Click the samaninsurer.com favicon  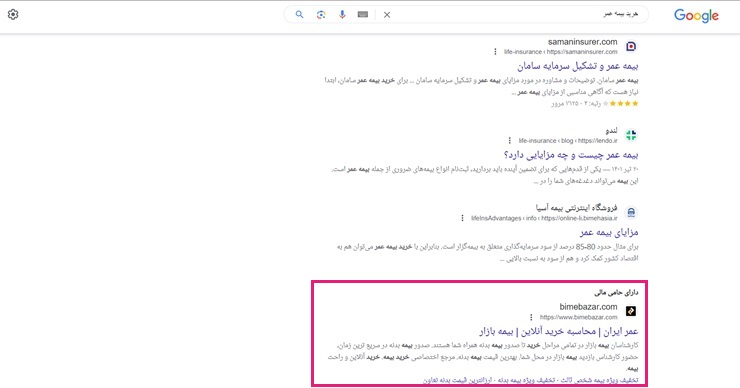coord(631,46)
